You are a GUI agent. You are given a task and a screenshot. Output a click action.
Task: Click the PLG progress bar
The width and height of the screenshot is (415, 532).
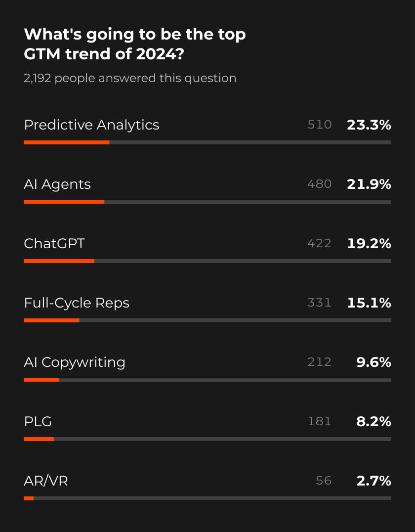tap(207, 439)
